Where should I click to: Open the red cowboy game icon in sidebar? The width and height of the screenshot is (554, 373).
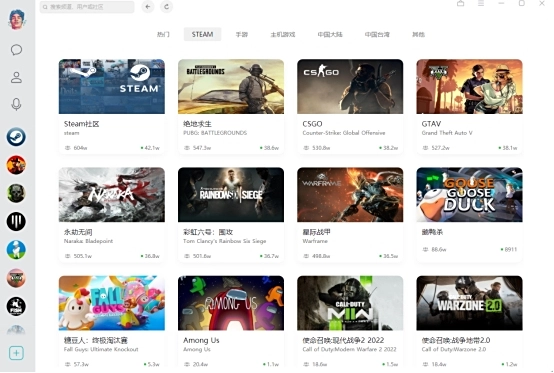pos(16,165)
